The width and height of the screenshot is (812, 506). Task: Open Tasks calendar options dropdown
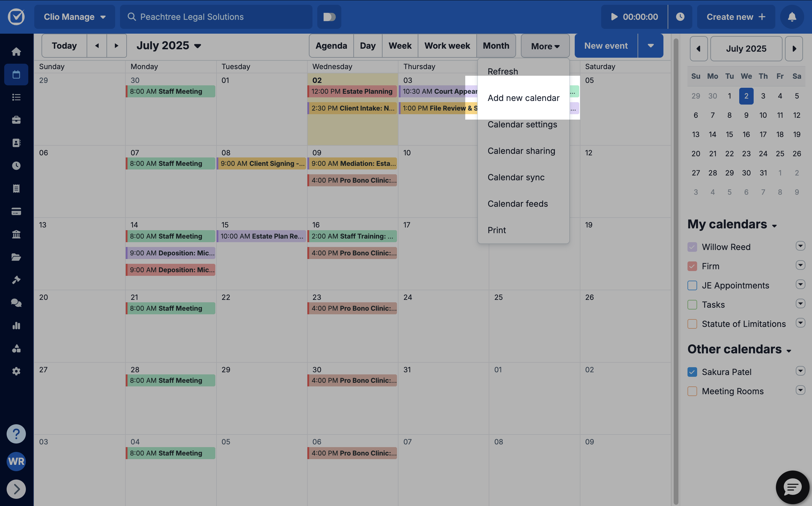(800, 304)
